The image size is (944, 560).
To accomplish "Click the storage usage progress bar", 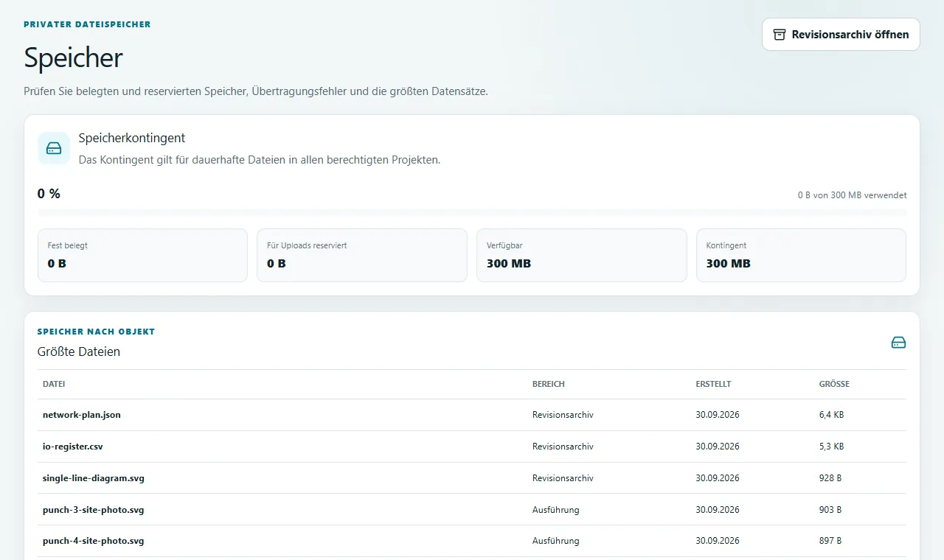I will [472, 212].
